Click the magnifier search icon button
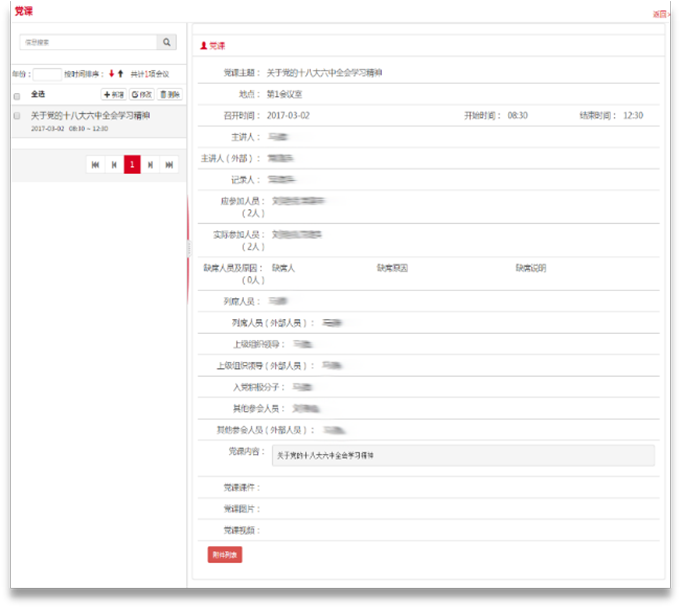This screenshot has height=609, width=683. click(x=166, y=42)
